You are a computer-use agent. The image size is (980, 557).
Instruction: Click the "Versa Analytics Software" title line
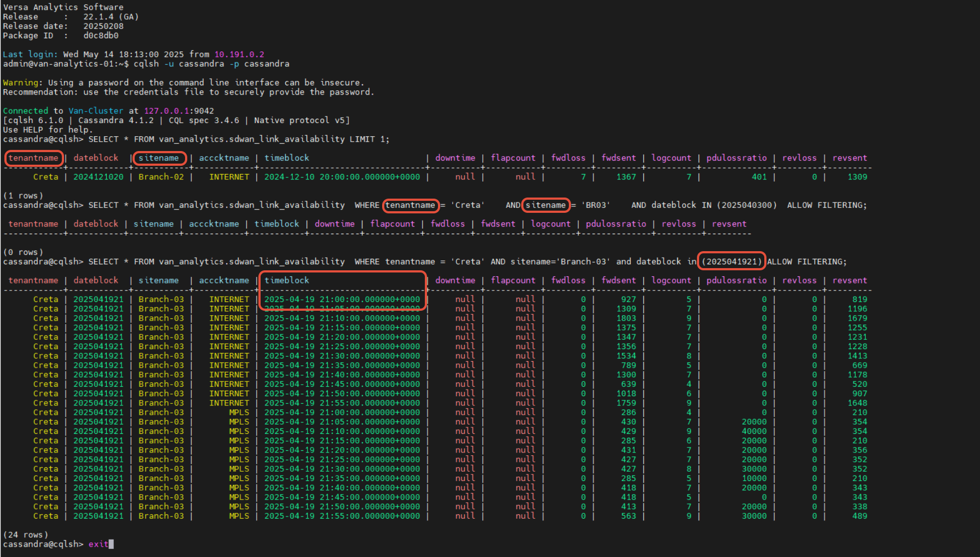[x=63, y=7]
